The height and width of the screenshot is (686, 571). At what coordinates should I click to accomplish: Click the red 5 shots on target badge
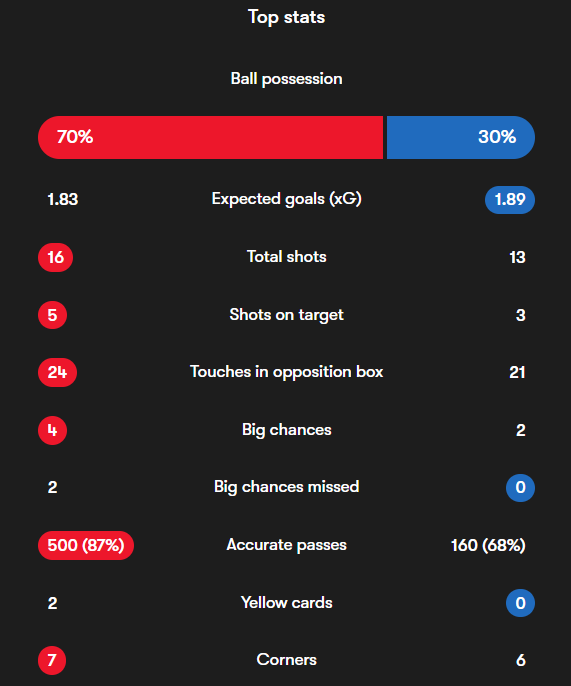tap(53, 315)
